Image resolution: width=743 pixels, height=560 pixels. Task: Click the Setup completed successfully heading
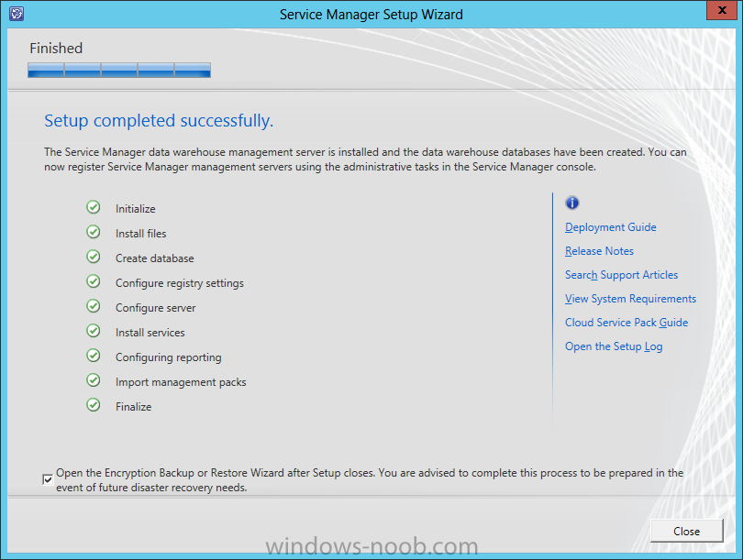tap(159, 121)
